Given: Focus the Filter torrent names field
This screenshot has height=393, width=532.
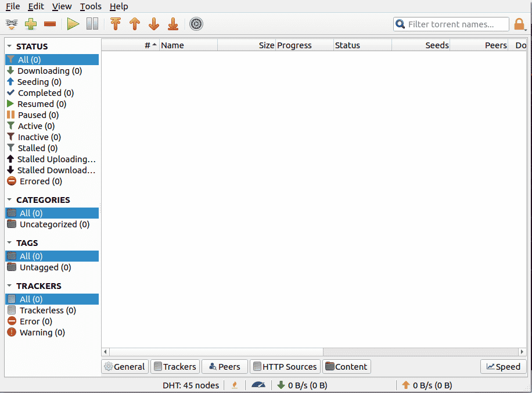Looking at the screenshot, I should click(x=451, y=24).
